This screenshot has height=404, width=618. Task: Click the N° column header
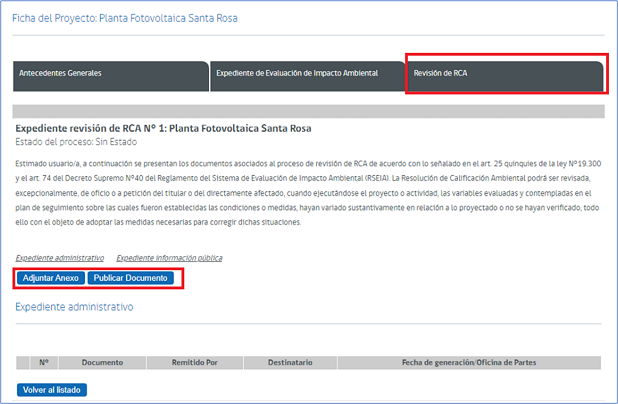click(43, 361)
